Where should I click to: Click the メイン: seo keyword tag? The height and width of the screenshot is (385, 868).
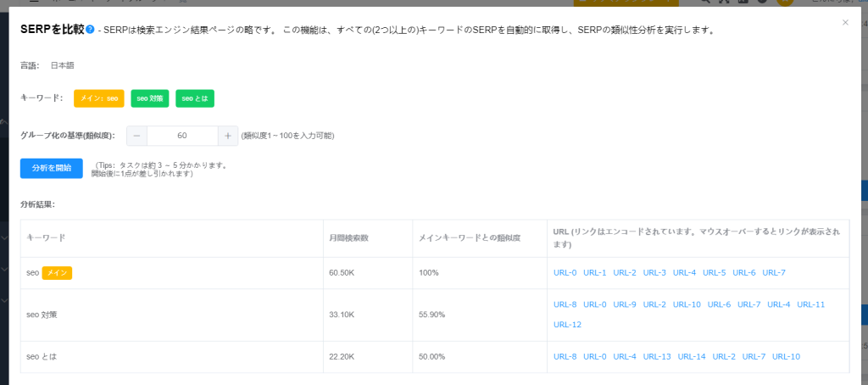[x=98, y=98]
